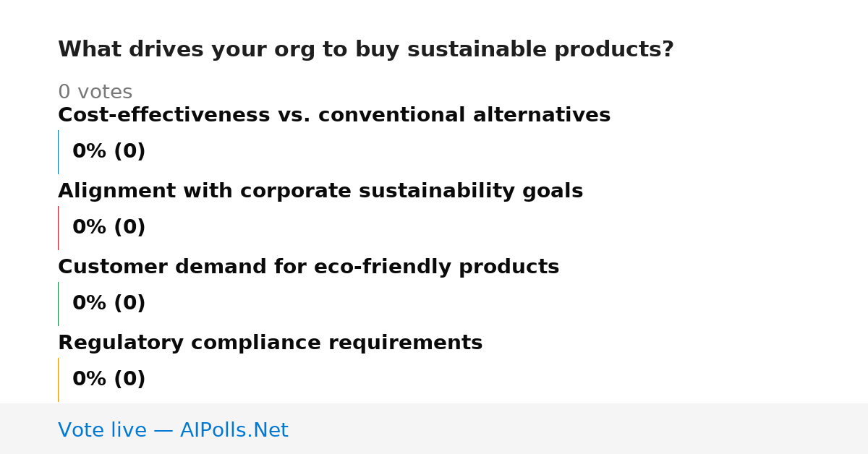Click the poll question about sustainable products

[x=366, y=50]
